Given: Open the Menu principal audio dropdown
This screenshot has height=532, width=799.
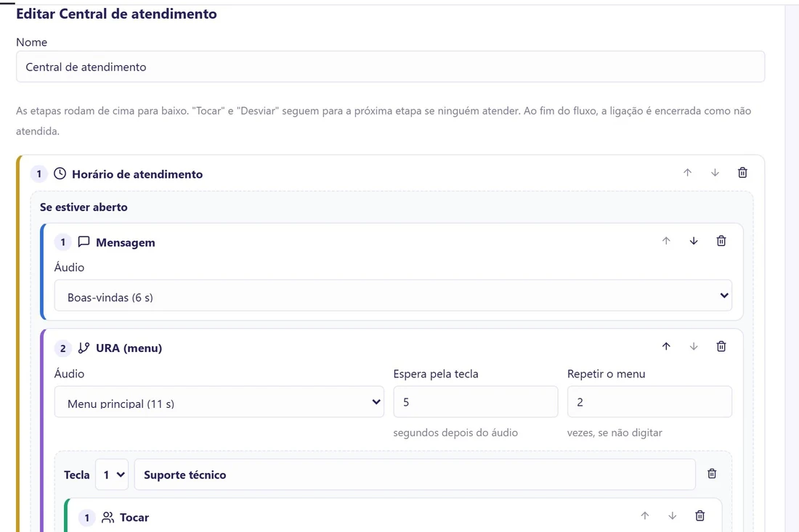Looking at the screenshot, I should point(219,402).
